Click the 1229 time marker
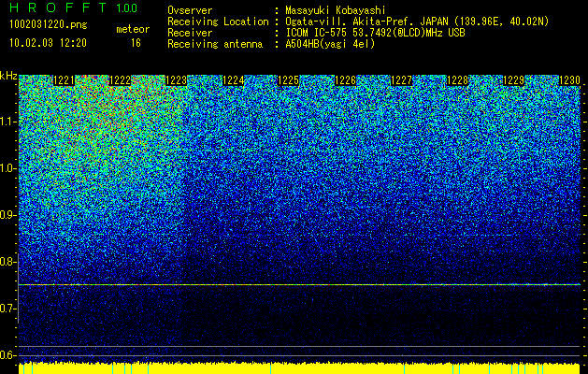Image resolution: width=588 pixels, height=374 pixels. [513, 80]
